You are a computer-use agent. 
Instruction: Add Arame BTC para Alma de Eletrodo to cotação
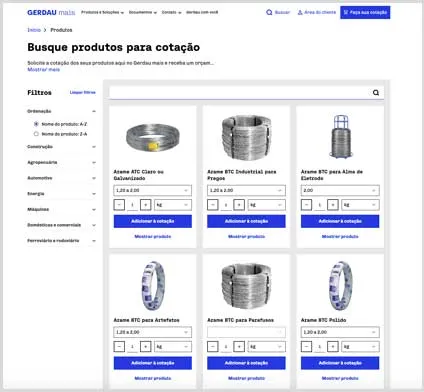(340, 221)
